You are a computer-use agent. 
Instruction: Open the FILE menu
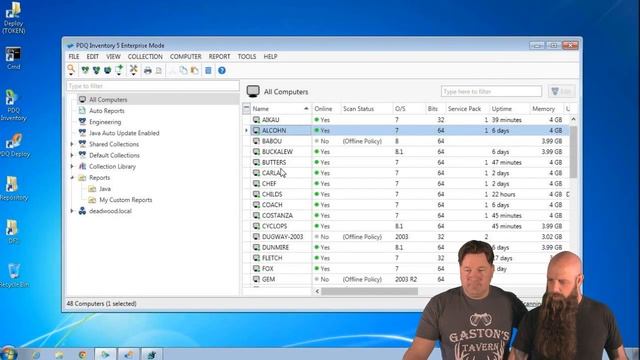(74, 56)
